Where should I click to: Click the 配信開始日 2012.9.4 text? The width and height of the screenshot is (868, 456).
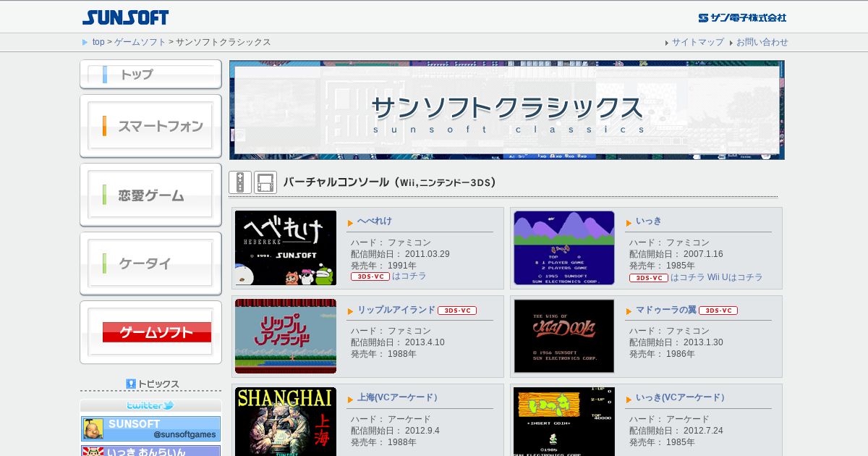tap(395, 431)
